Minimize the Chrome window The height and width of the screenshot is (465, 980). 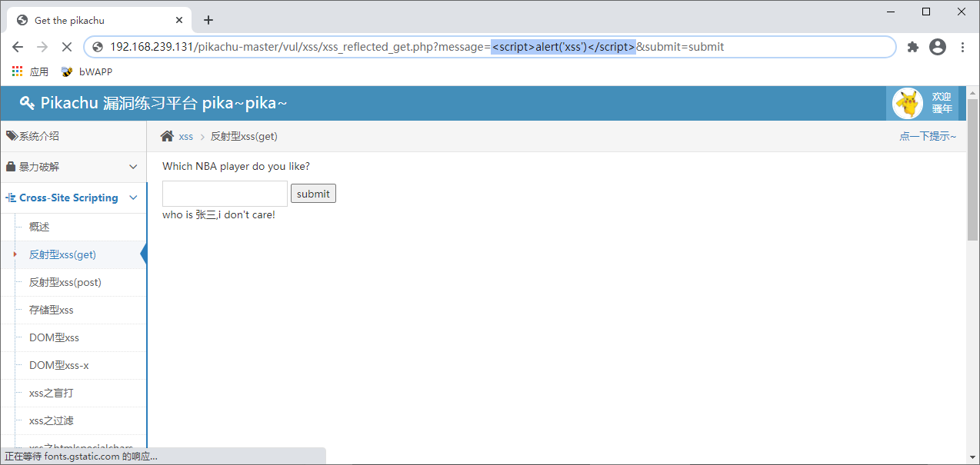(x=890, y=12)
